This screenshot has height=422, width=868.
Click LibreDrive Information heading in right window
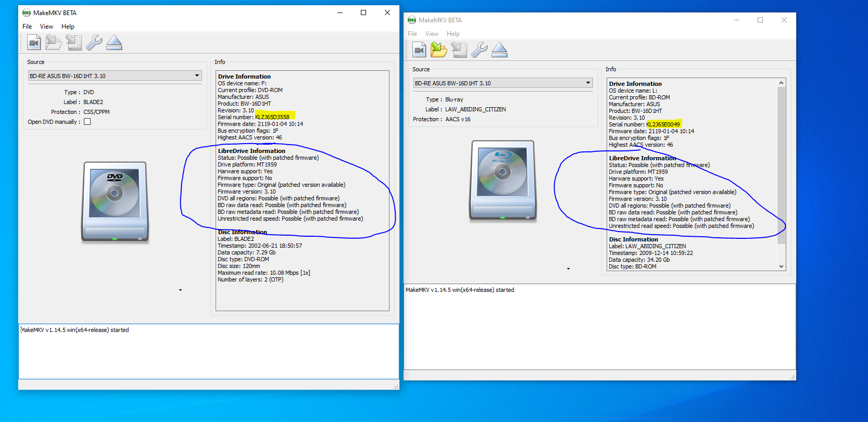(x=643, y=158)
